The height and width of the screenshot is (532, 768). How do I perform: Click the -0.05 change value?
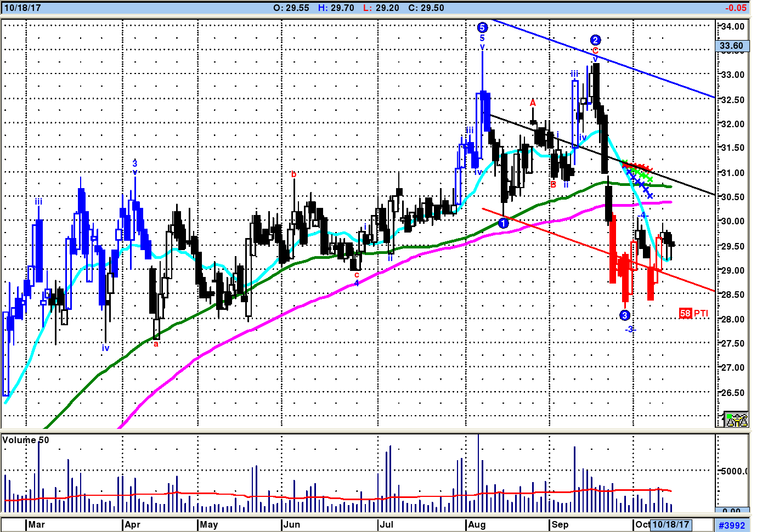click(735, 8)
